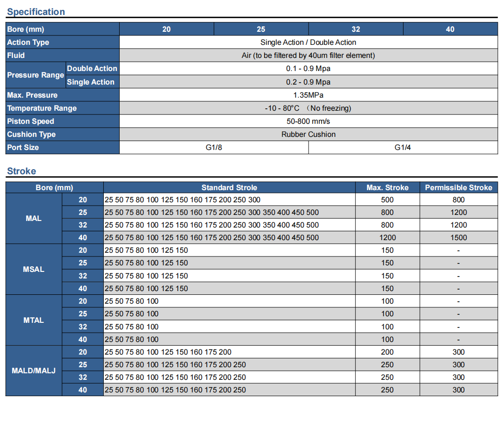The height and width of the screenshot is (427, 504).
Task: Select the G1/8 port size cell
Action: point(214,148)
